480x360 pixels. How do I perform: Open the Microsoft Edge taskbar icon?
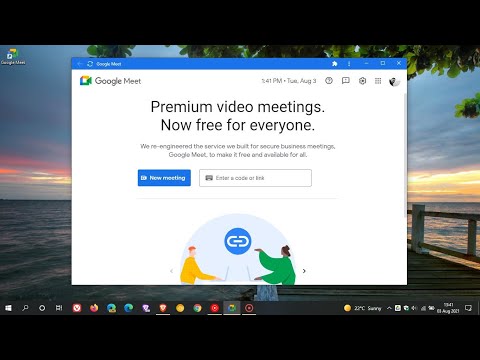(129, 308)
